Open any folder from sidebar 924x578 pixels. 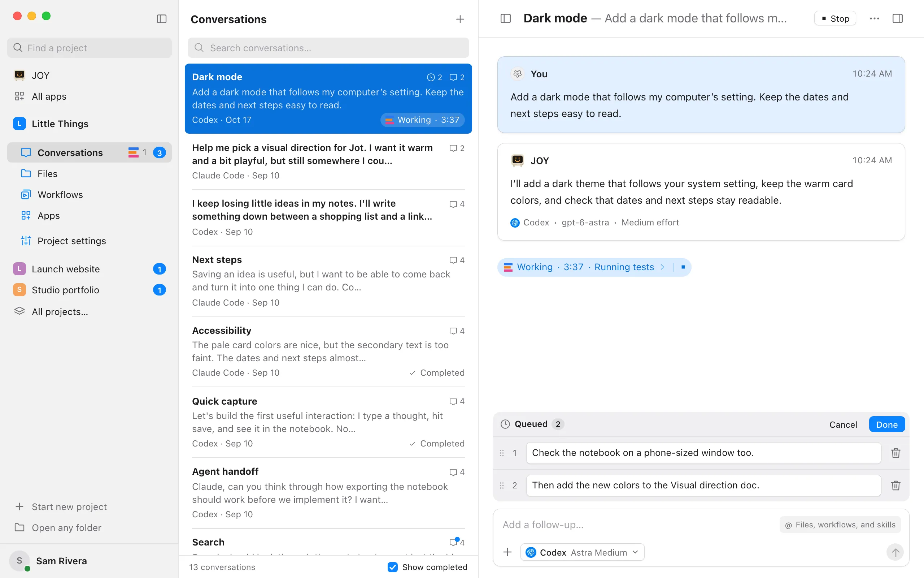90,527
